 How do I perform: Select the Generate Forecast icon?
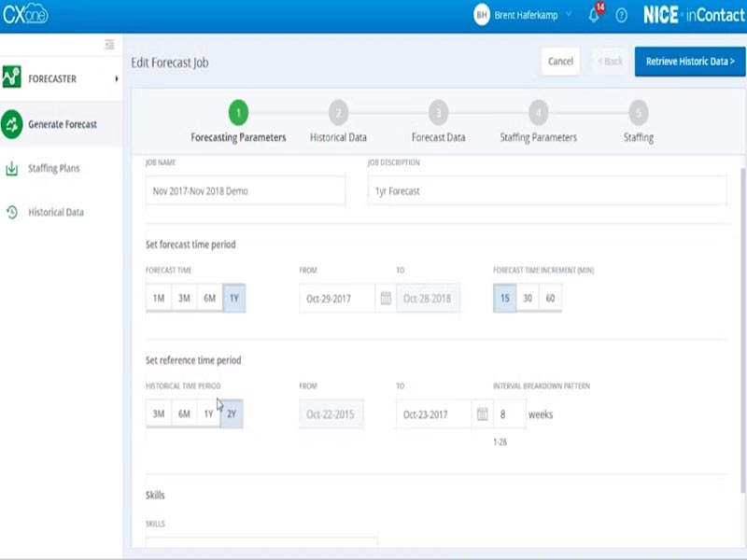(12, 124)
